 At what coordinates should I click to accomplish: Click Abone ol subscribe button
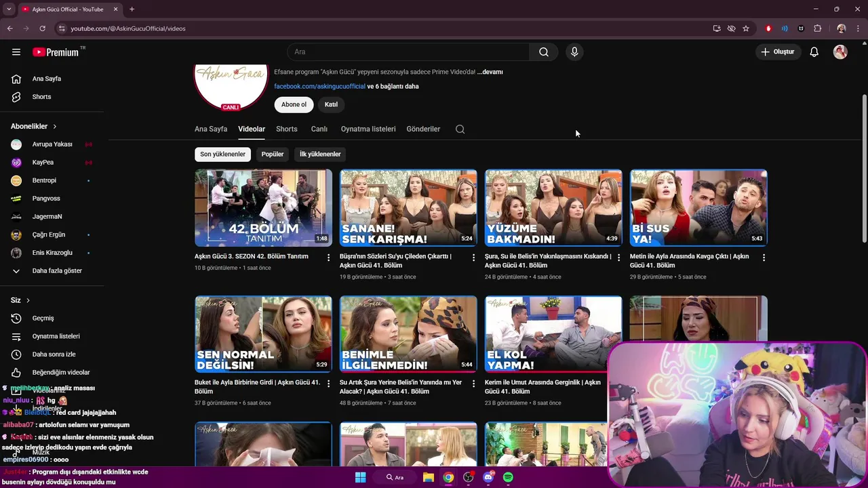click(x=294, y=104)
